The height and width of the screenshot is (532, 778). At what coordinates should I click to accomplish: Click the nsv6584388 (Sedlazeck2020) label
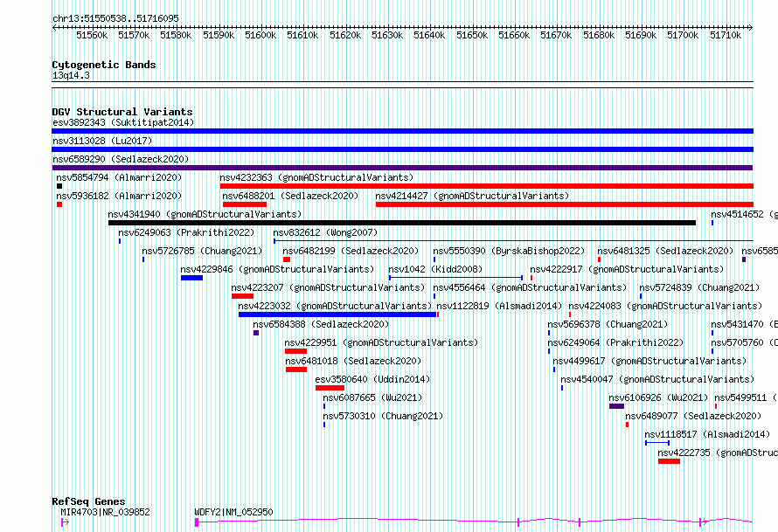pos(321,324)
